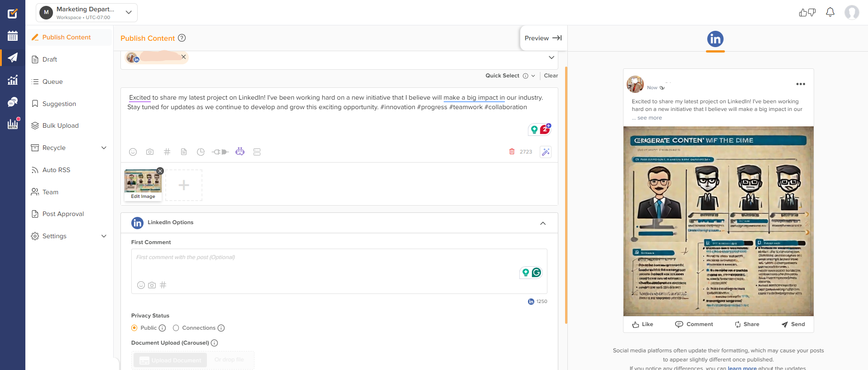Click Quick Select info icon
The width and height of the screenshot is (868, 370).
pyautogui.click(x=525, y=76)
